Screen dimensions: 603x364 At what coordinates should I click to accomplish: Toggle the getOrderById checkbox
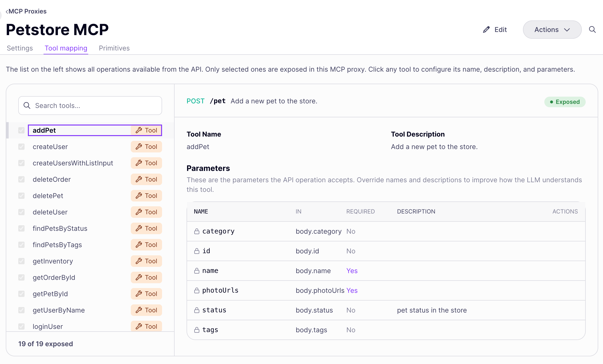tap(21, 278)
